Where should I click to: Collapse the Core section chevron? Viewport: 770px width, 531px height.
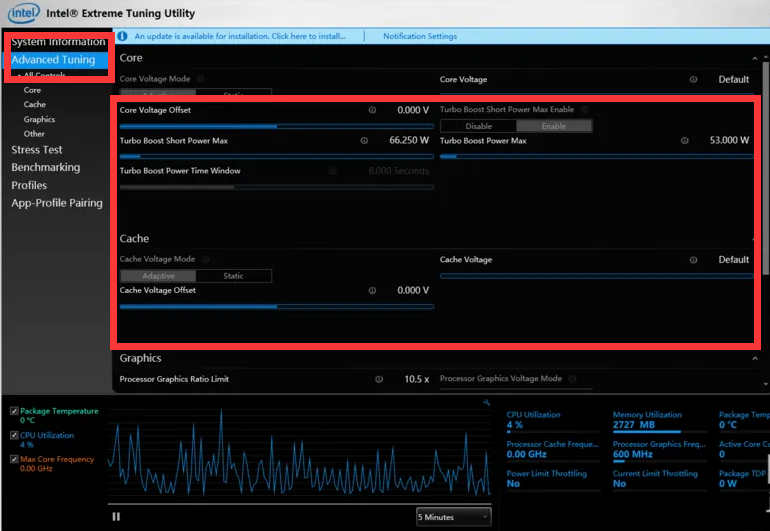pyautogui.click(x=754, y=58)
